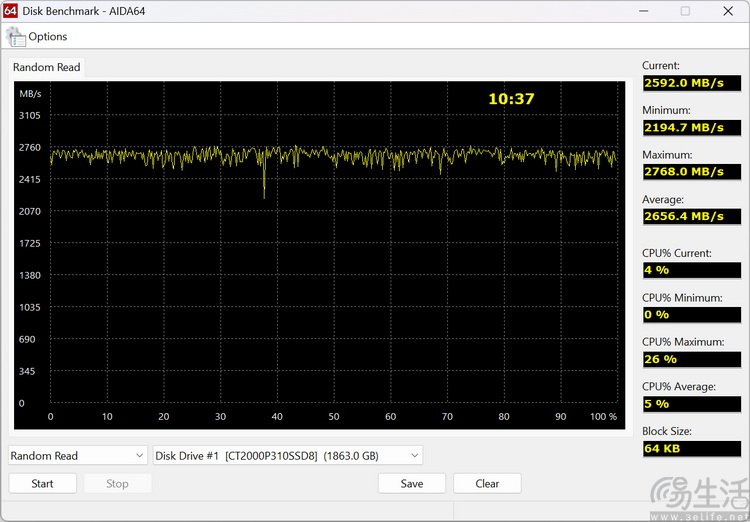The image size is (750, 522).
Task: Maximize the Disk Benchmark window
Action: point(685,11)
